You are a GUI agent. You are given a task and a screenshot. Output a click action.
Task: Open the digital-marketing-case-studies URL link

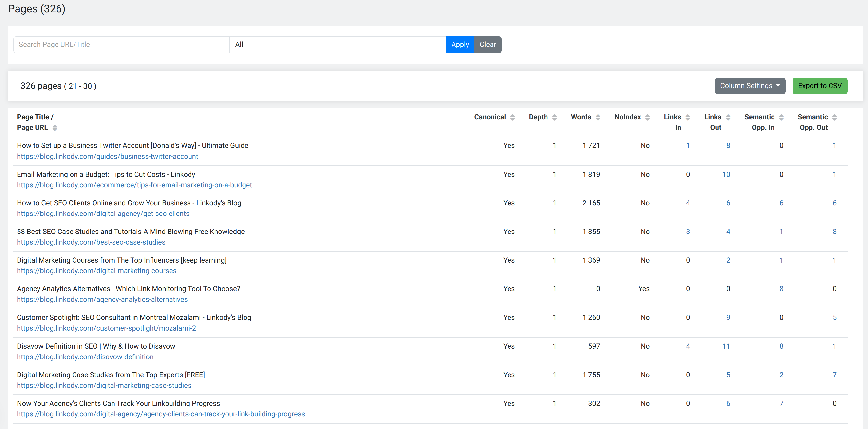tap(104, 385)
